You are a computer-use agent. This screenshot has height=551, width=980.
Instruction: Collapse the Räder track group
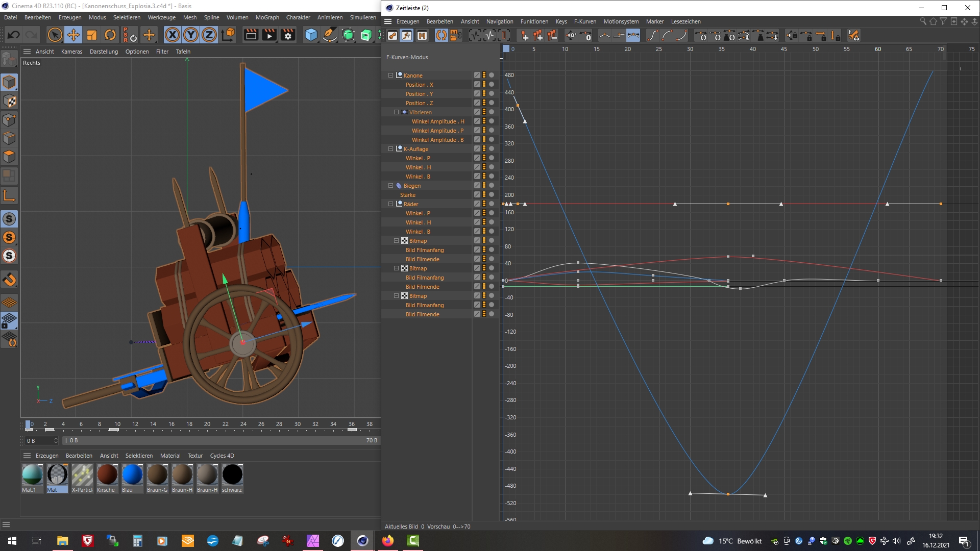(x=390, y=204)
